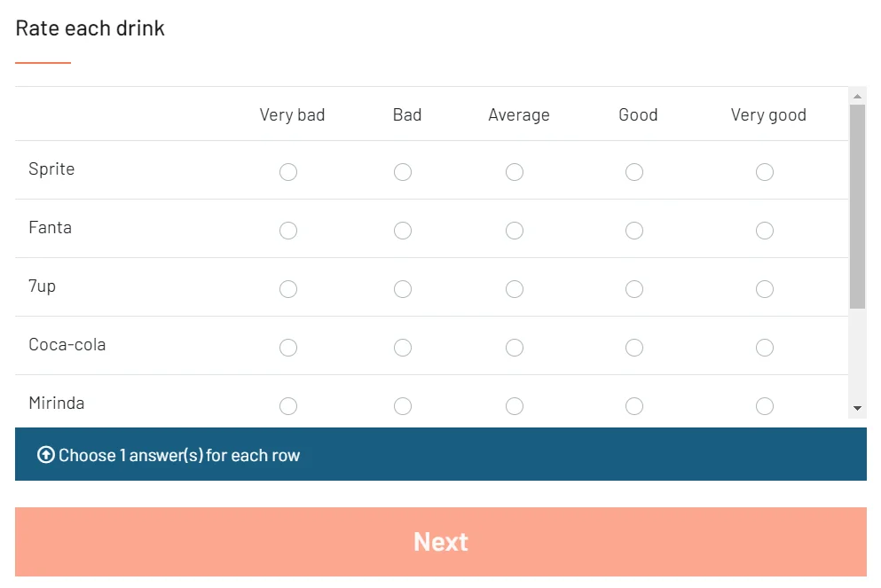The height and width of the screenshot is (588, 881).
Task: Rate Mirinda as Very good
Action: coord(765,406)
